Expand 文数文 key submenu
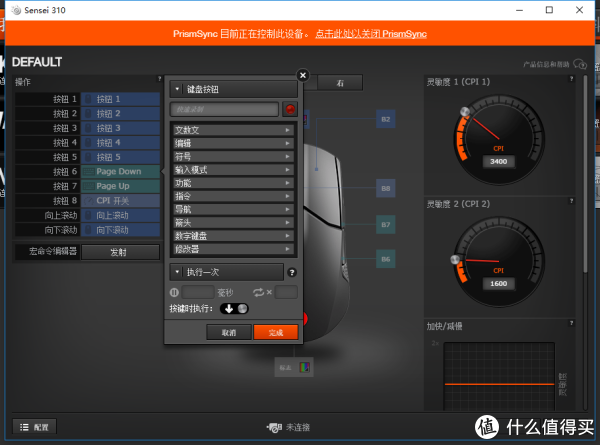The image size is (600, 445). click(233, 130)
